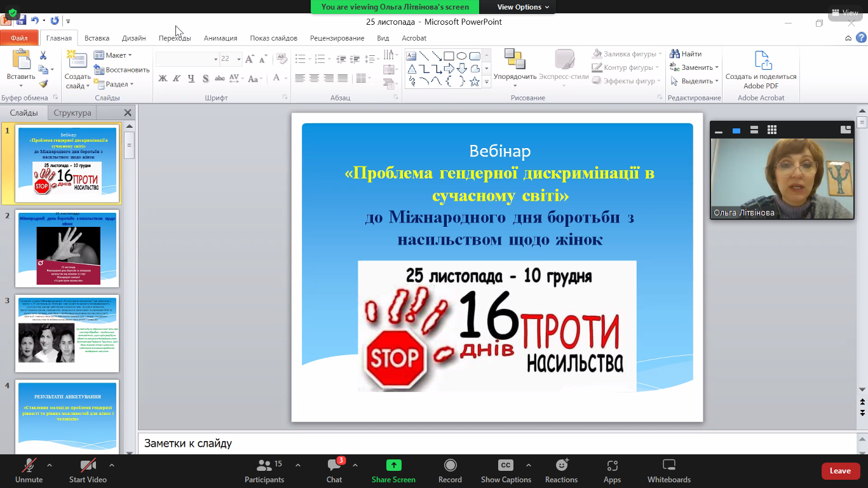Toggle text Shadow S

(x=205, y=79)
